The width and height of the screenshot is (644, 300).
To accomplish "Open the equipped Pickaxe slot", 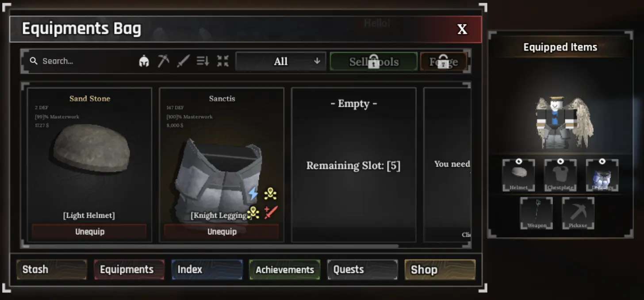I will (x=578, y=213).
